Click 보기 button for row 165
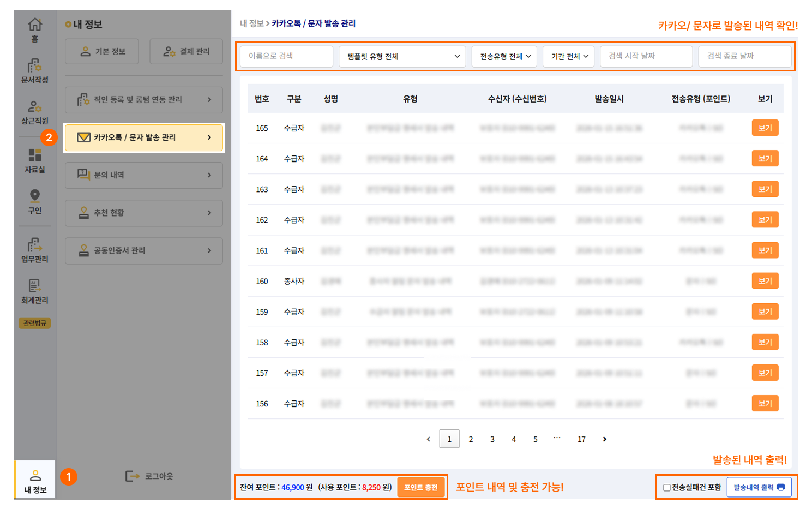Viewport: 812px width, 509px height. (765, 128)
